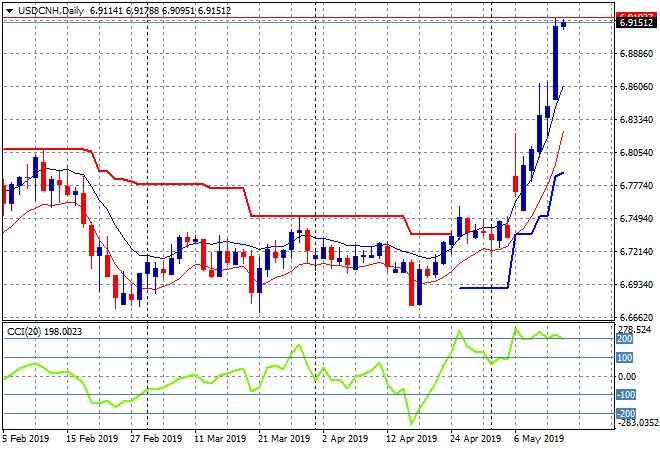
Task: Select the CCI -200 level label
Action: 626,414
